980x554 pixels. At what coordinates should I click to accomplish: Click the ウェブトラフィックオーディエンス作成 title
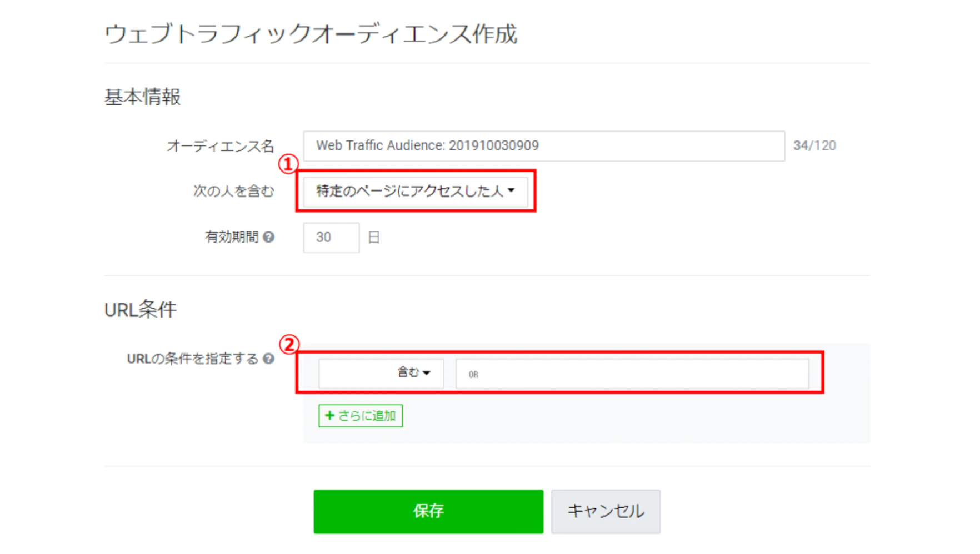click(311, 34)
